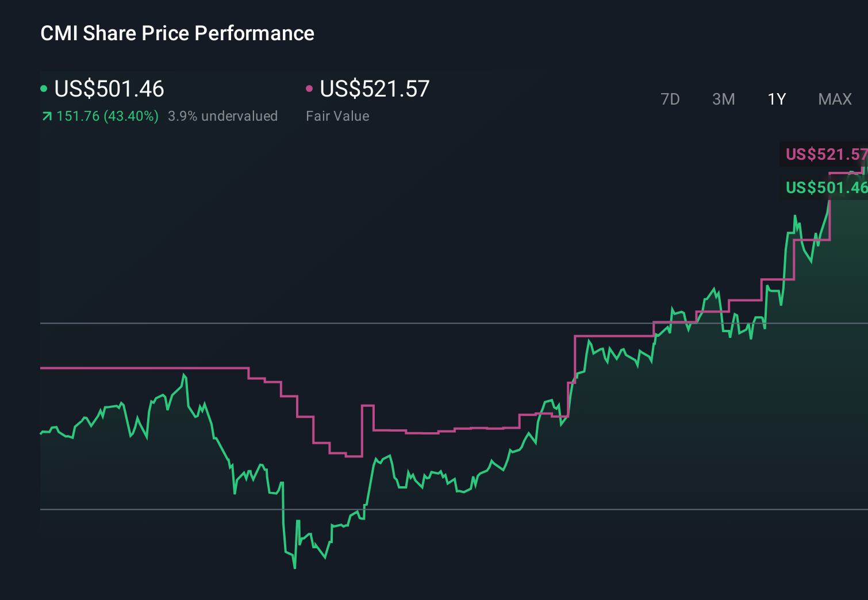This screenshot has height=600, width=868.
Task: Click the green upward arrow beside 151.76
Action: (x=47, y=117)
